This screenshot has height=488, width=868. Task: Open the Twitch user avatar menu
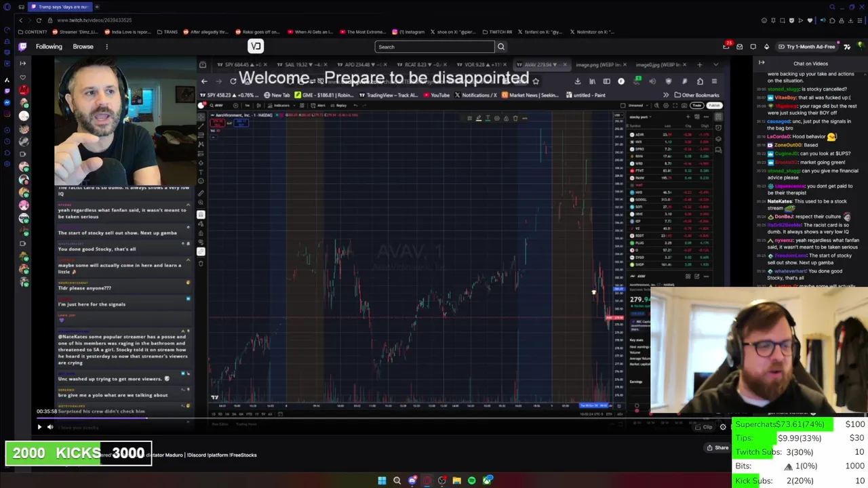tap(861, 46)
